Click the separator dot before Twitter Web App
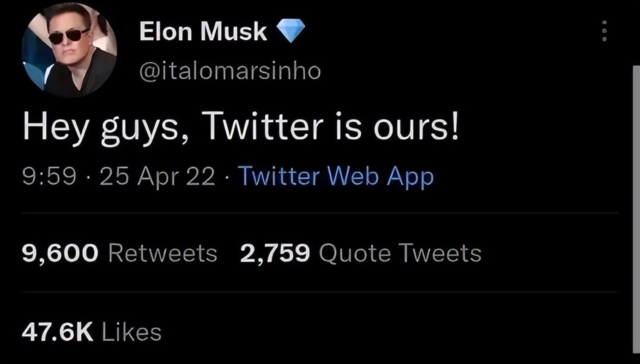Image resolution: width=640 pixels, height=364 pixels. [x=226, y=177]
